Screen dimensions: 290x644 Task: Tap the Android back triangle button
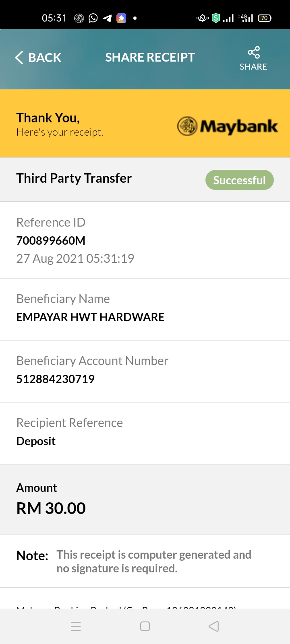click(x=214, y=626)
